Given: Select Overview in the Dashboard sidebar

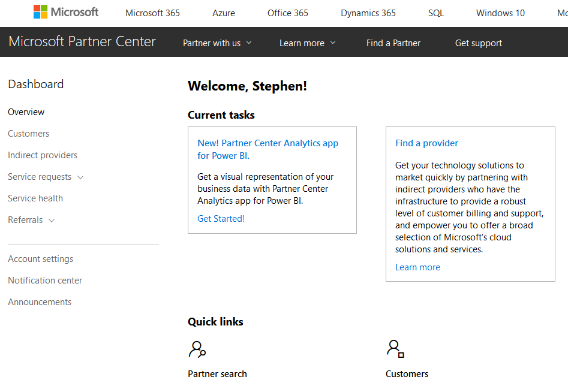Looking at the screenshot, I should (x=26, y=111).
